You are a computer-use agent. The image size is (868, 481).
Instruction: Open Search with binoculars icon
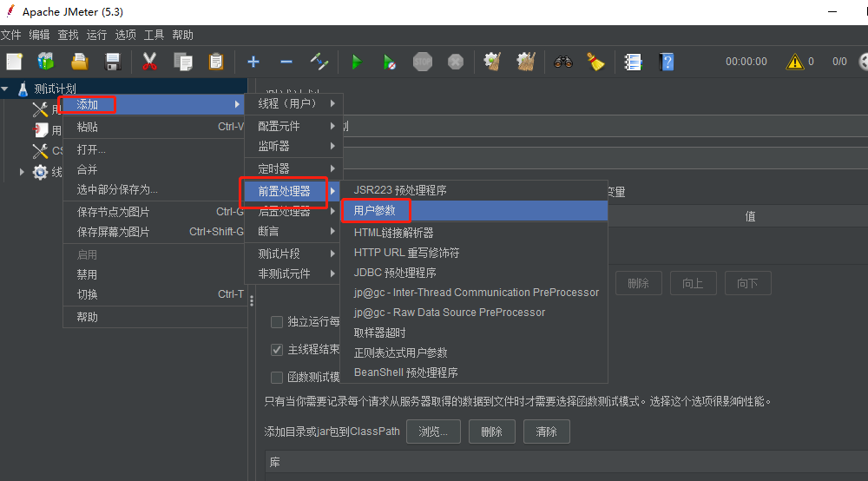(563, 62)
